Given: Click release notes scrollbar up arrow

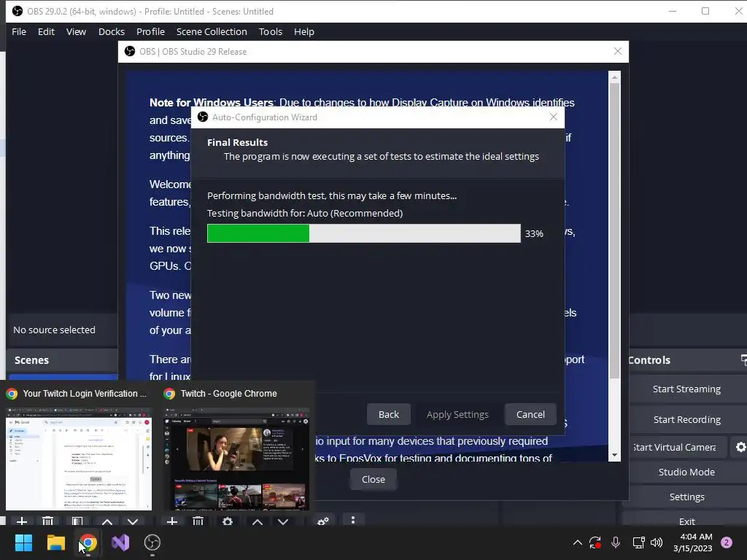Looking at the screenshot, I should coord(614,77).
